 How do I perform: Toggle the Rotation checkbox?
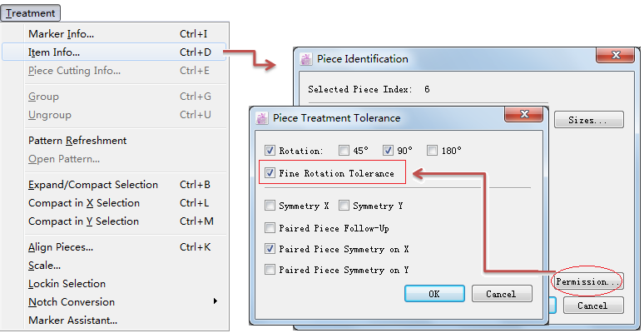point(270,151)
